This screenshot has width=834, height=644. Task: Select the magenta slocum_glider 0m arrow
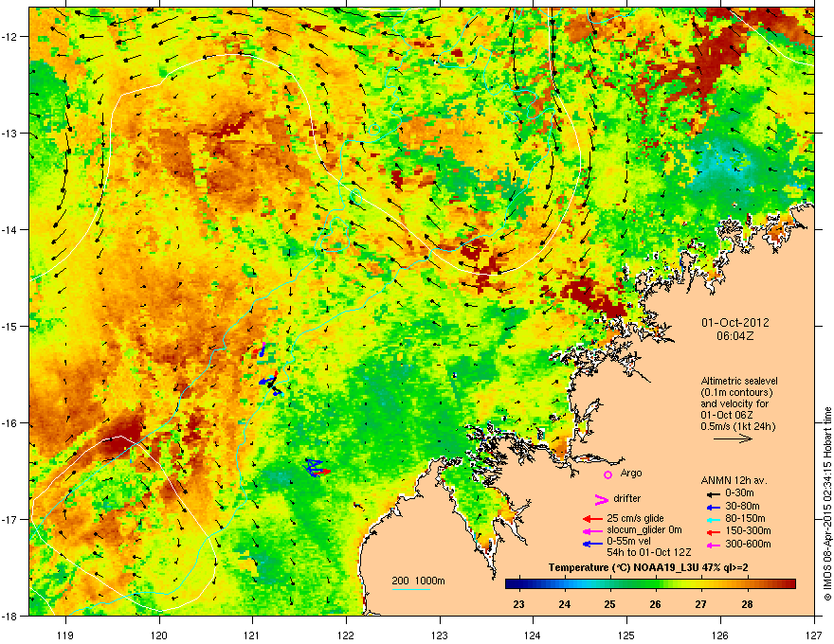592,531
